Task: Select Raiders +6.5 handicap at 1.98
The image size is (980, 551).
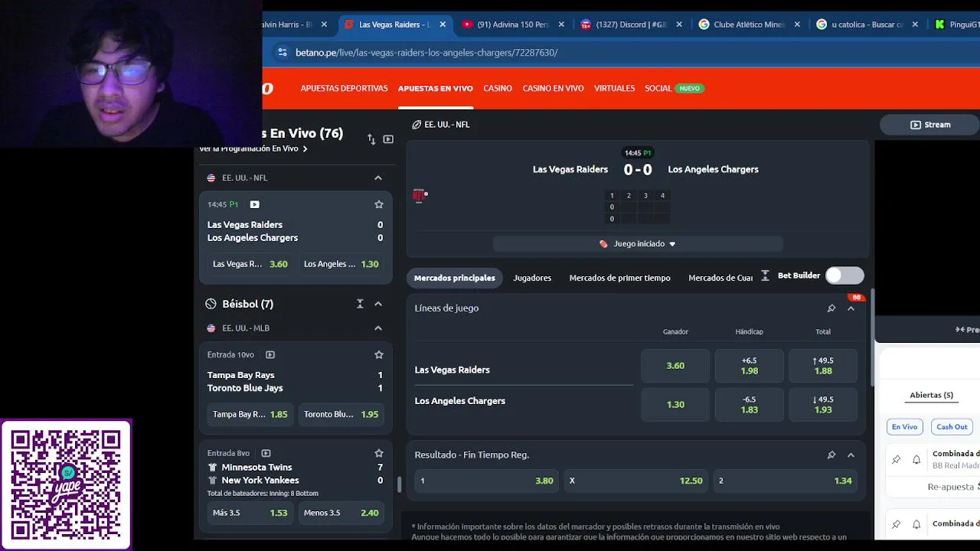Action: click(x=749, y=366)
